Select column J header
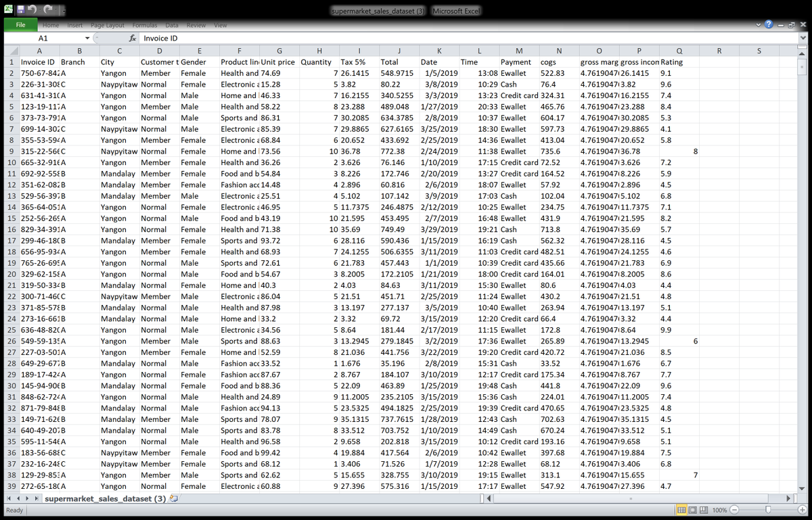Screen dimensions: 812x520 [399, 50]
